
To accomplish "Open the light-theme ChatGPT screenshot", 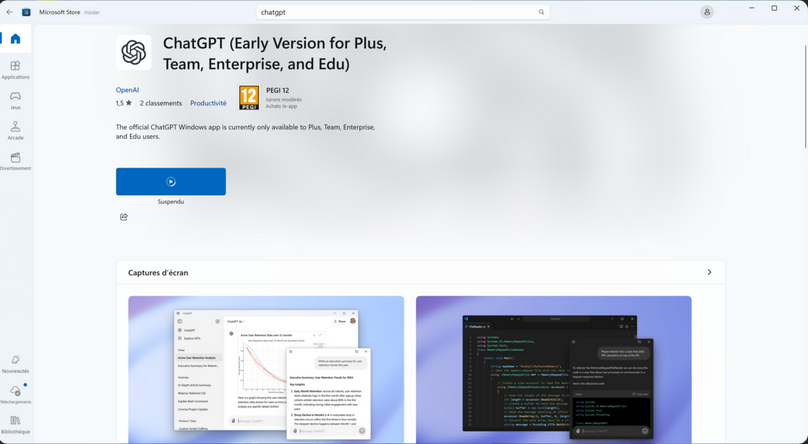I will [266, 369].
